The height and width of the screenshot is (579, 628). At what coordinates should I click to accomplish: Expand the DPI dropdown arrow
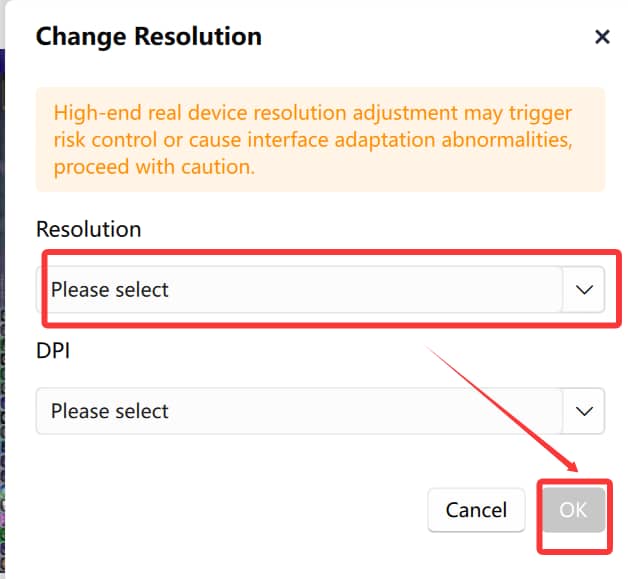[x=584, y=411]
